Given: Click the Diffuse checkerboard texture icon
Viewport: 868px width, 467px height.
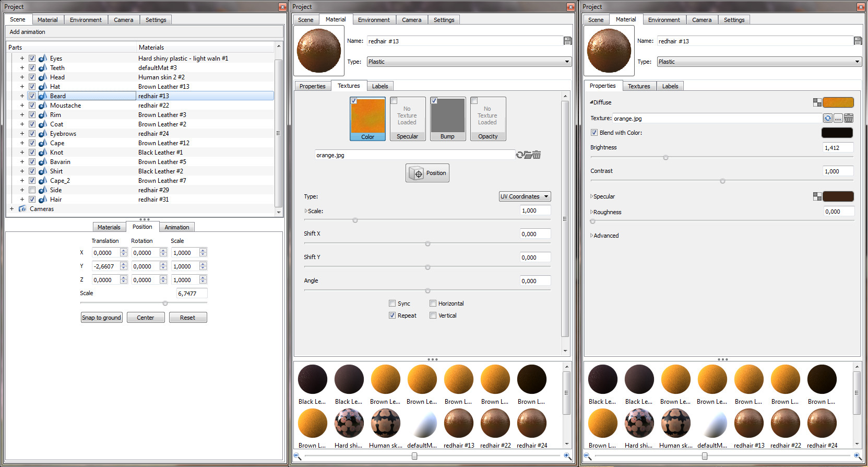Looking at the screenshot, I should (x=817, y=102).
